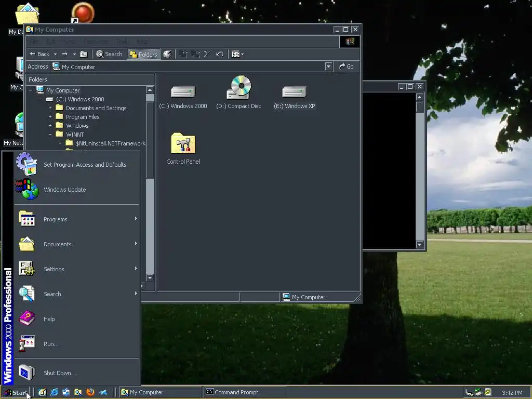Expand the Windows folder tree node
Image resolution: width=532 pixels, height=399 pixels.
coord(50,126)
